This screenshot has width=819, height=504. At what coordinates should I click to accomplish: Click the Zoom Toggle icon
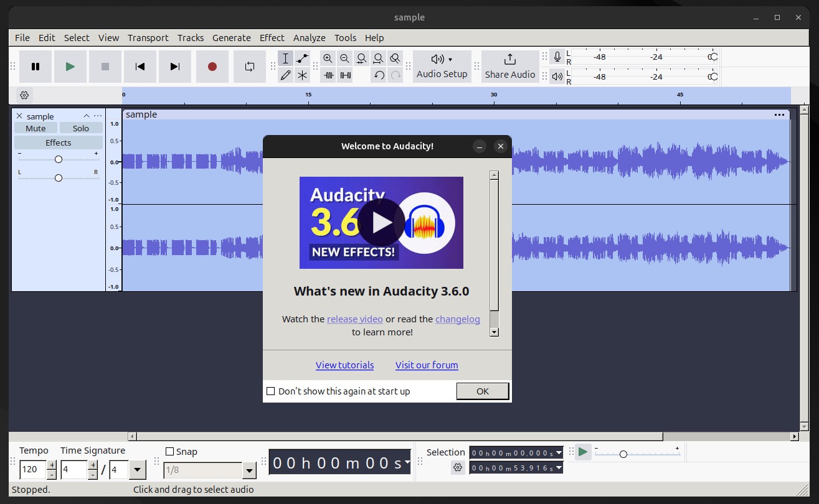[x=395, y=58]
